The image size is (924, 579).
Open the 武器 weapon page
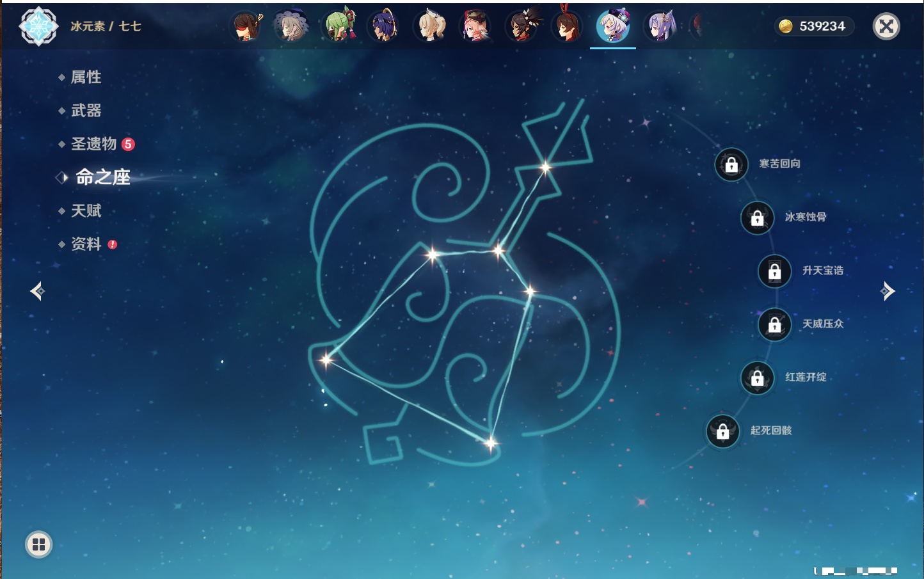point(86,111)
